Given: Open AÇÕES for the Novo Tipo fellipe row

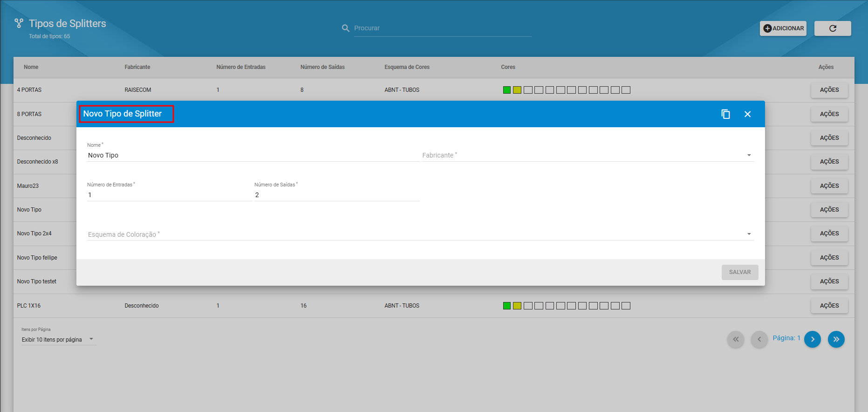Looking at the screenshot, I should (829, 258).
